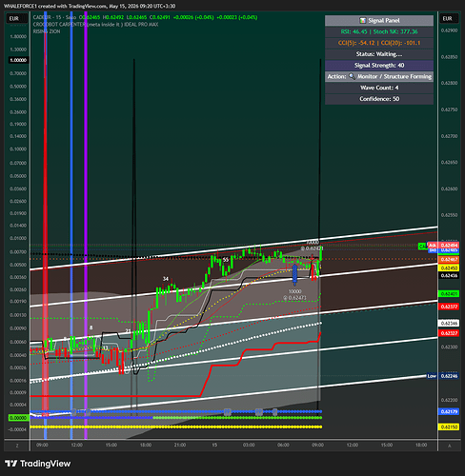
Task: Click the close value 'C0.62491' in legend
Action: (x=160, y=17)
